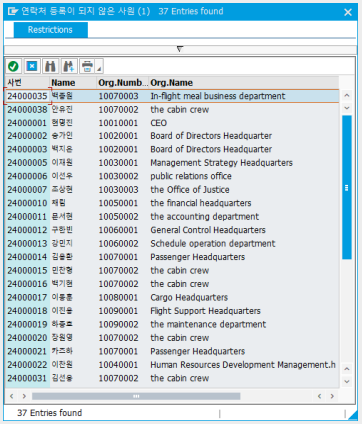Image resolution: width=362 pixels, height=424 pixels.
Task: Click the vertical scrollbar thumb
Action: (347, 187)
